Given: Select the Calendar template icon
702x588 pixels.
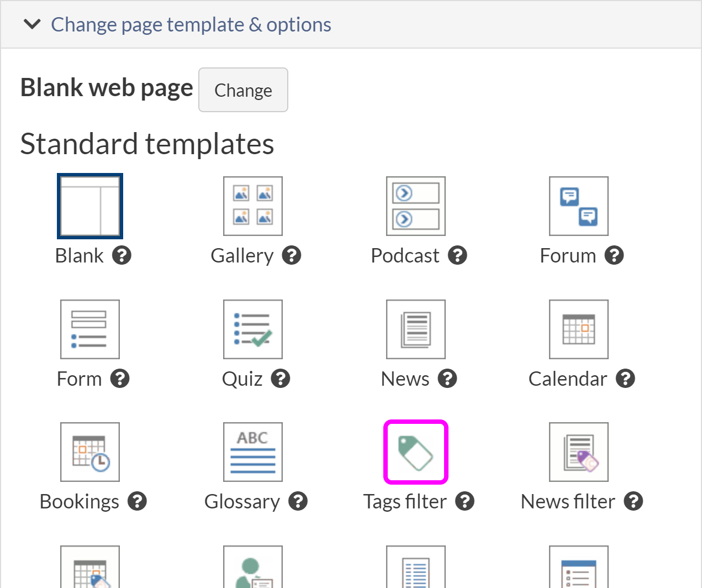Looking at the screenshot, I should [x=578, y=329].
